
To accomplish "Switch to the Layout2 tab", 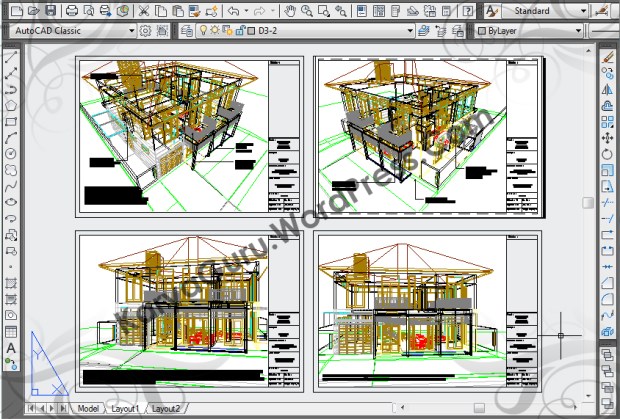I will 166,408.
